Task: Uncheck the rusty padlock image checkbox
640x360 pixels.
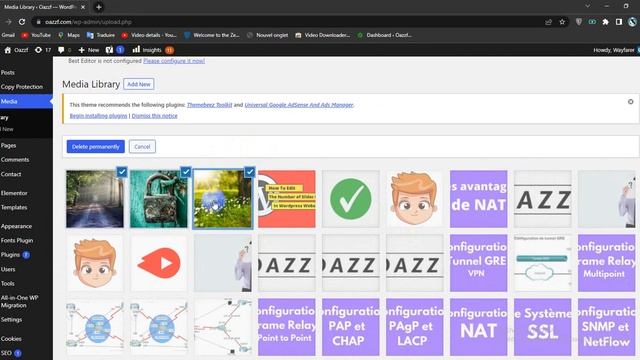Action: tap(186, 172)
